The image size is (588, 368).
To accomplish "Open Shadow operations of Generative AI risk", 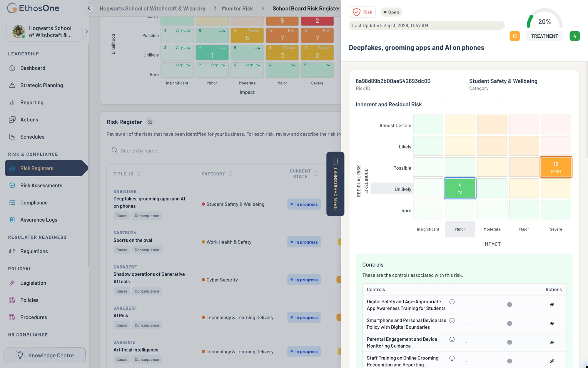I will (149, 278).
